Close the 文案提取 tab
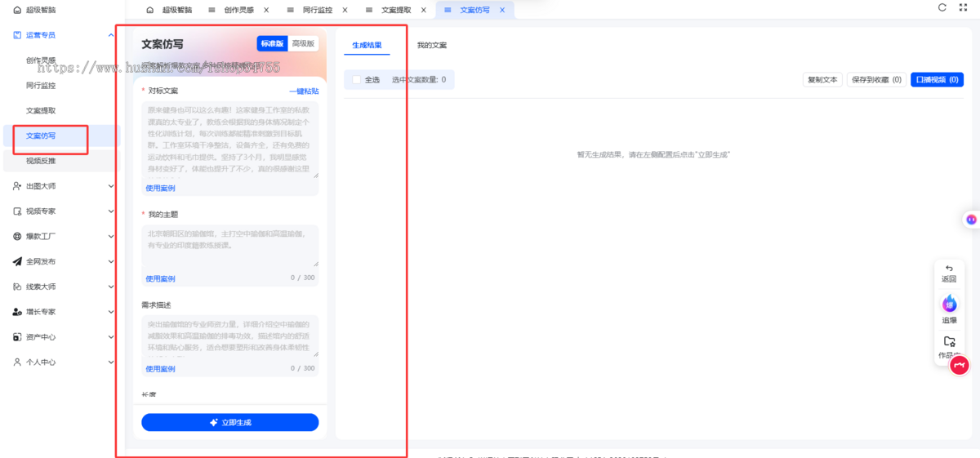This screenshot has height=458, width=980. point(424,10)
